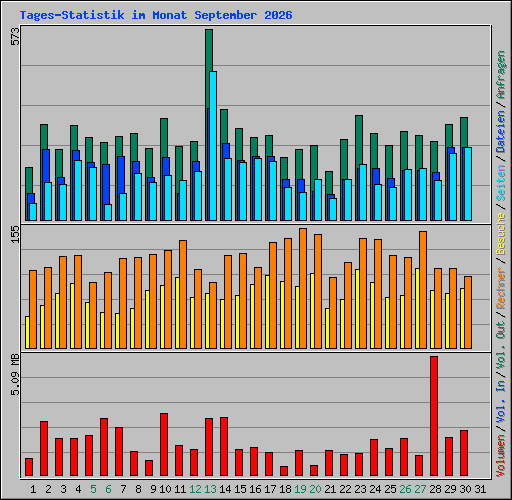The width and height of the screenshot is (512, 500).
Task: Click the red Volumen bar for day 2
Action: [x=44, y=448]
